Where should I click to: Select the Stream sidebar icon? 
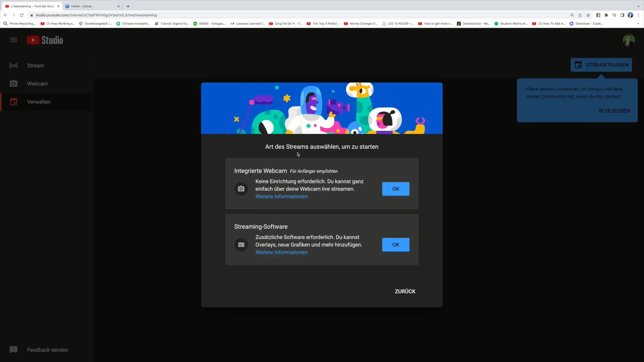click(x=13, y=65)
